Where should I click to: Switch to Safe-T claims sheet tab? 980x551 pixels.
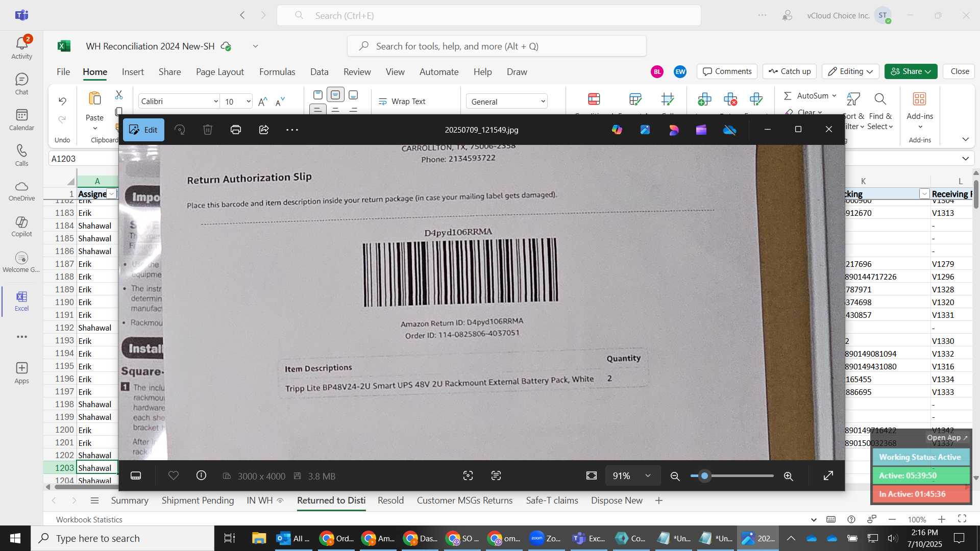(x=552, y=500)
